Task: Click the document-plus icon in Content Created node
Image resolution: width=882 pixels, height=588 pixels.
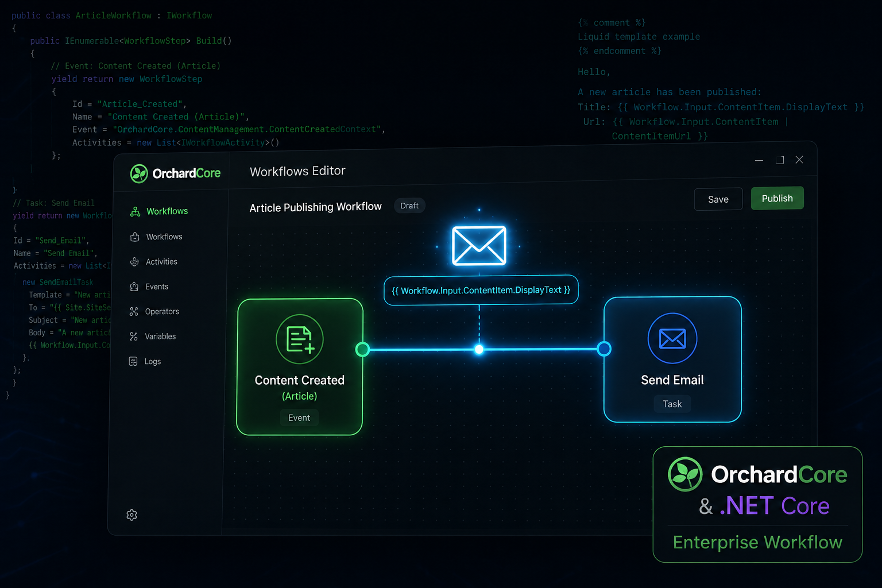Action: point(300,339)
